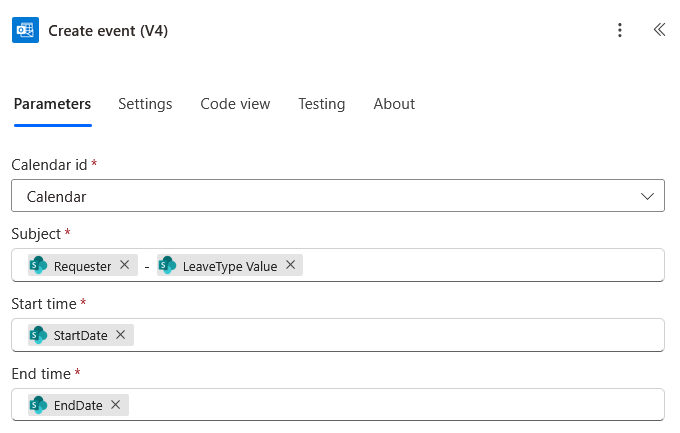This screenshot has width=680, height=433.
Task: Remove the LeaveType Value token
Action: tap(291, 265)
